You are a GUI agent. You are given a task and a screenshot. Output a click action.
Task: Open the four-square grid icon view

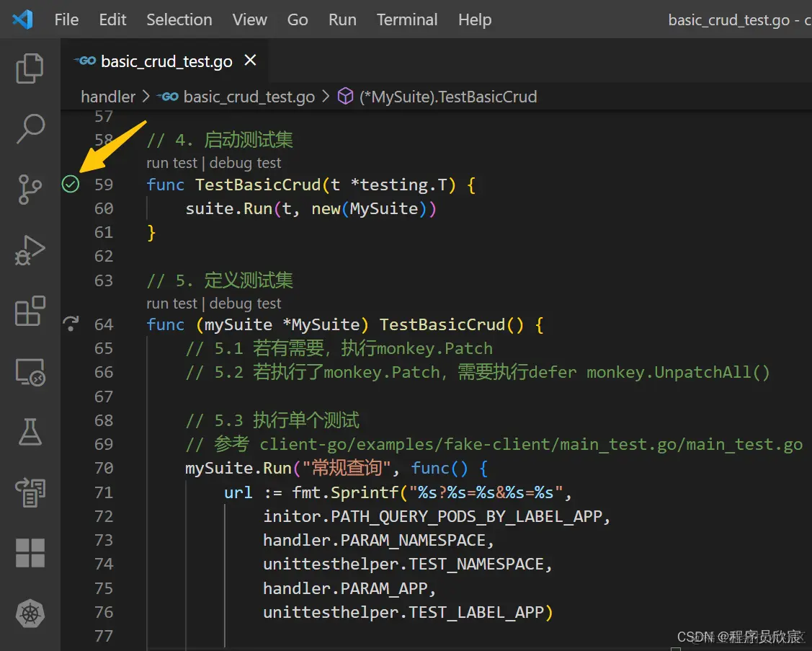30,553
